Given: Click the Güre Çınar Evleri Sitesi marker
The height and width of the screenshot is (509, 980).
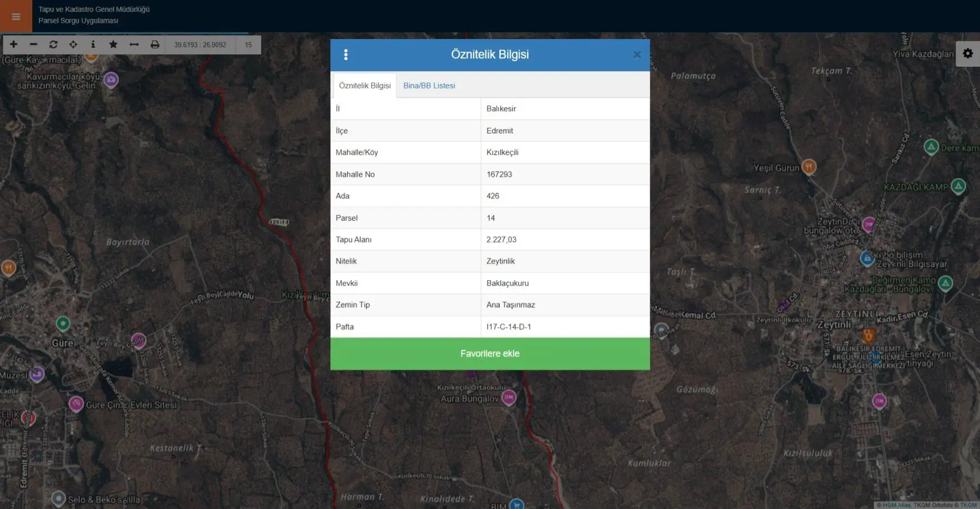Looking at the screenshot, I should point(76,403).
